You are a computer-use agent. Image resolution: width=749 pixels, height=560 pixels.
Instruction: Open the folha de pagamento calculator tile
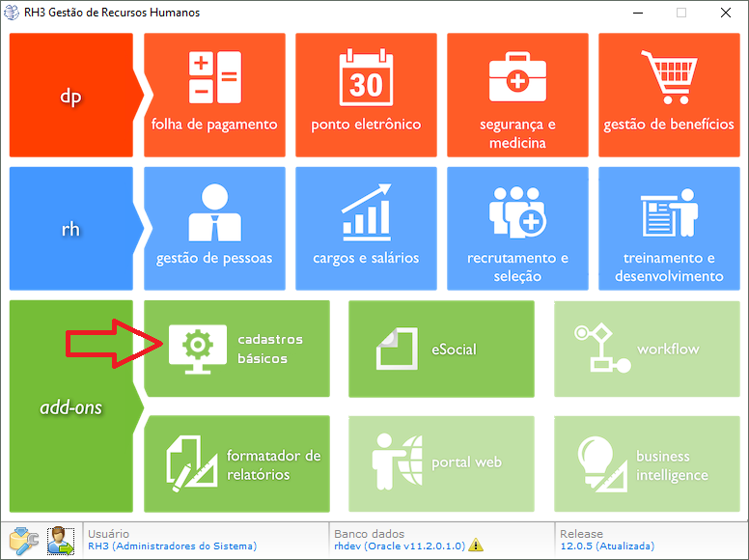tap(214, 95)
